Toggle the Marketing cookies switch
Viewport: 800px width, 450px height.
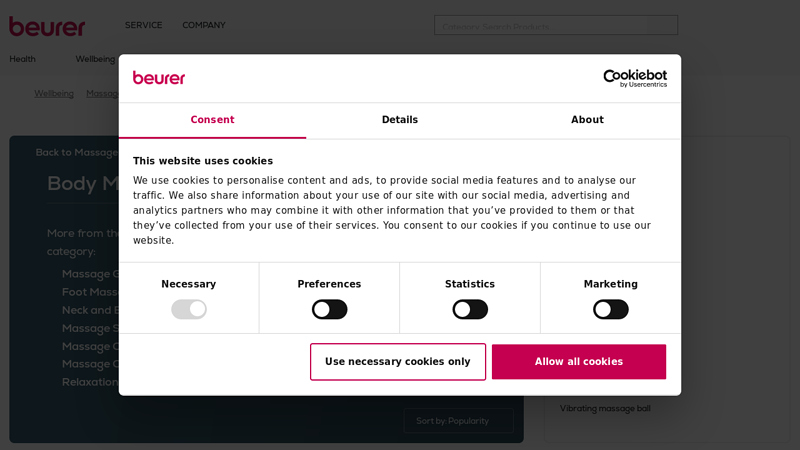click(610, 309)
